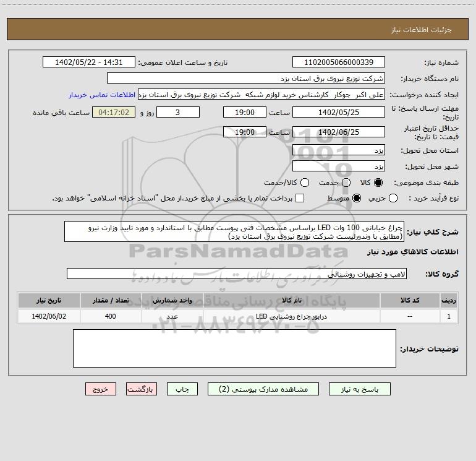Click the date cell 1402/06/02

tap(49, 316)
